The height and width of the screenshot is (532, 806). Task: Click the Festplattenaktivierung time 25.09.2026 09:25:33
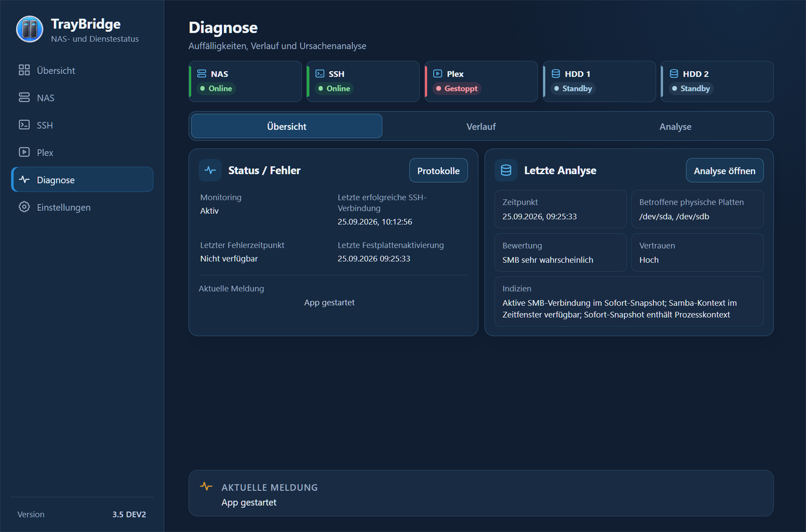[x=374, y=258]
